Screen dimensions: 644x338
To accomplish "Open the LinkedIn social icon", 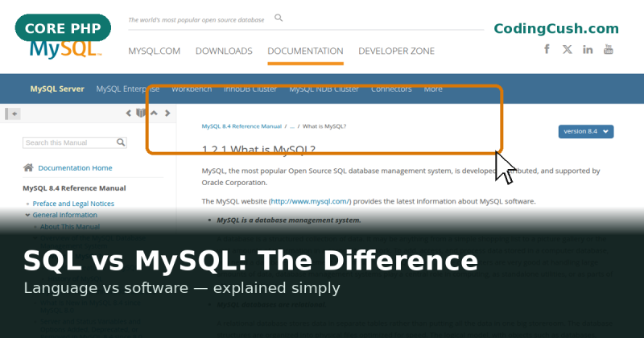I will 588,49.
